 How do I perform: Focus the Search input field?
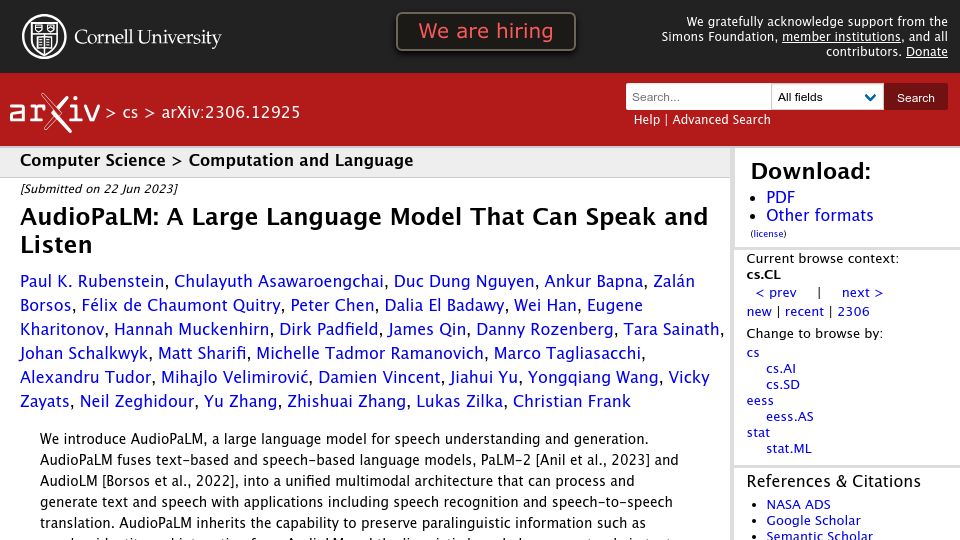[698, 97]
